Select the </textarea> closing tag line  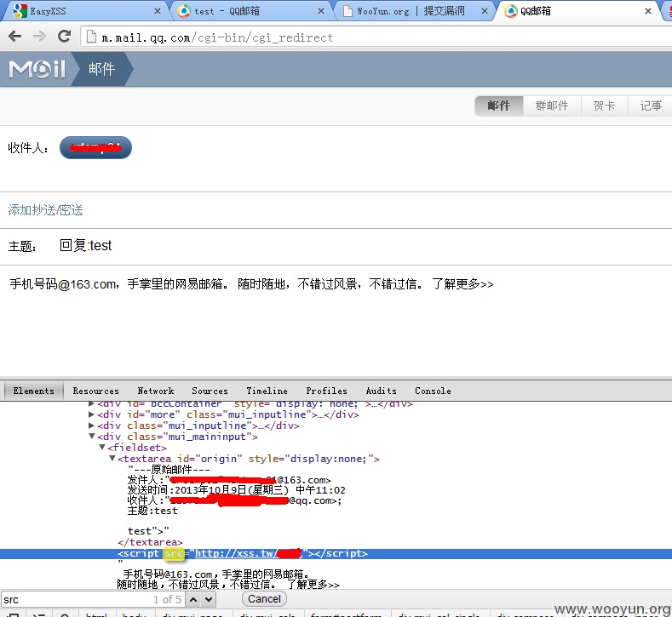150,542
